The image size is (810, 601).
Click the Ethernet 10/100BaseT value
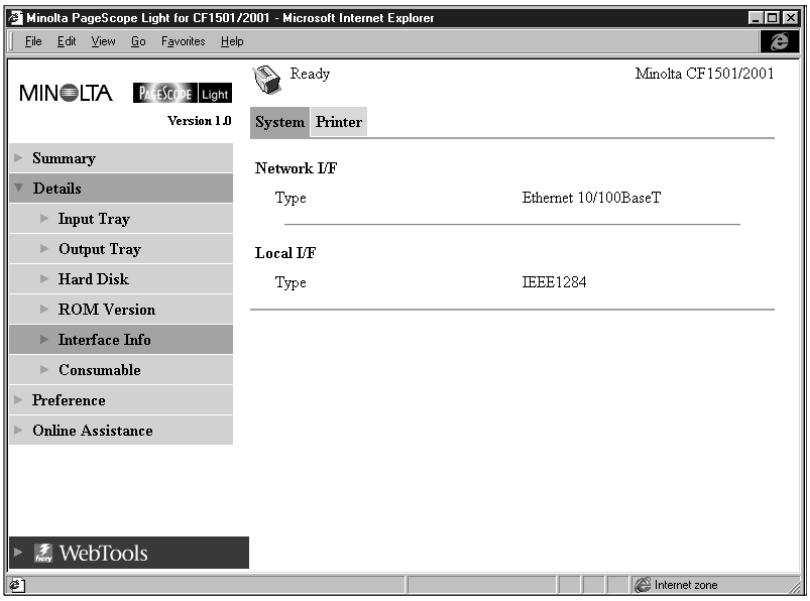591,197
